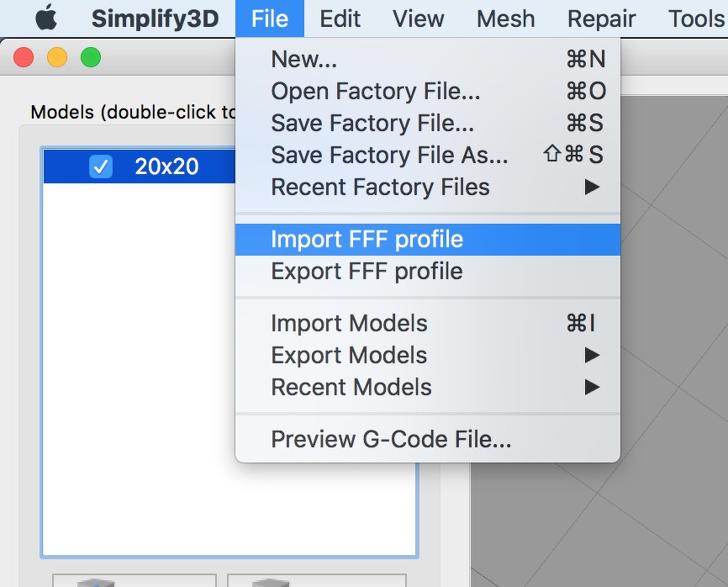728x587 pixels.
Task: Open the Tools menu
Action: click(695, 19)
